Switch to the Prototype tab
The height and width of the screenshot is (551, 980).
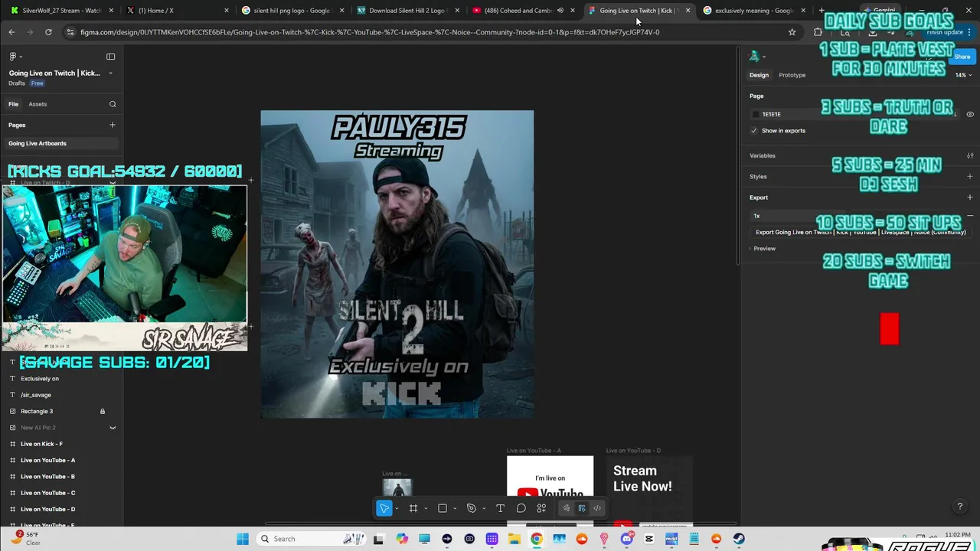[x=792, y=75]
